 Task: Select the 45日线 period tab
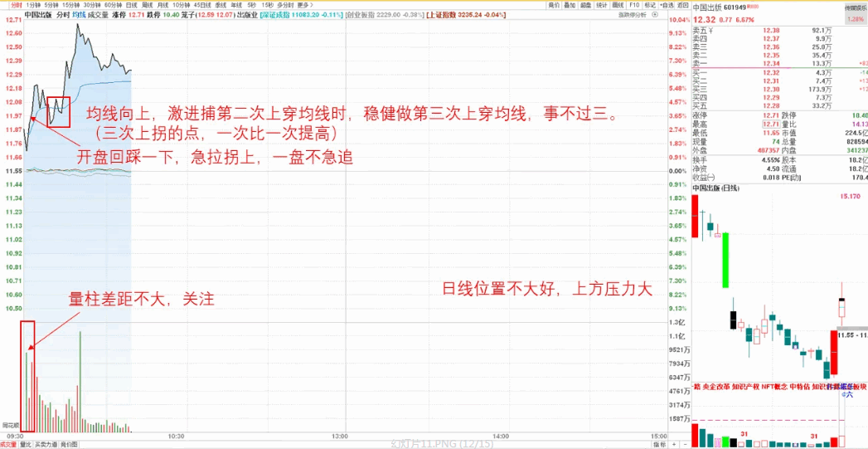(x=202, y=5)
